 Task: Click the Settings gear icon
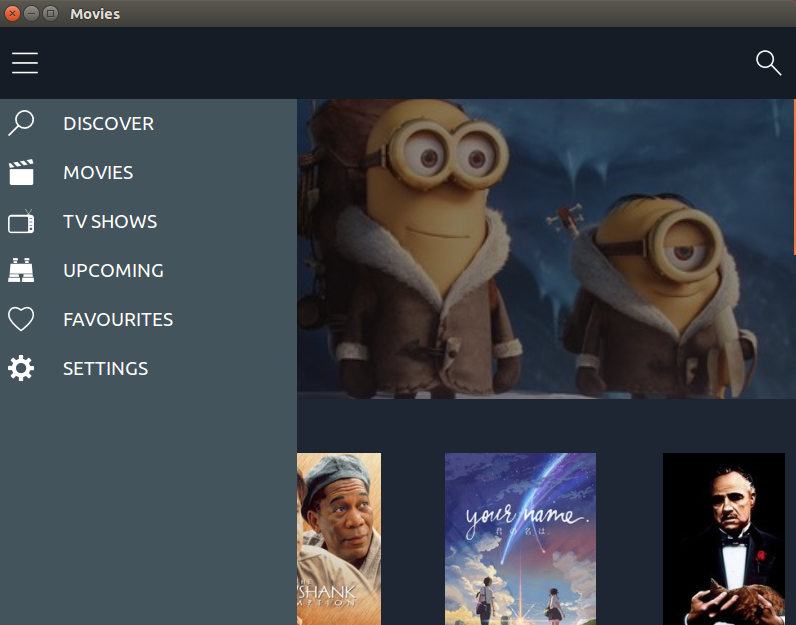click(21, 368)
